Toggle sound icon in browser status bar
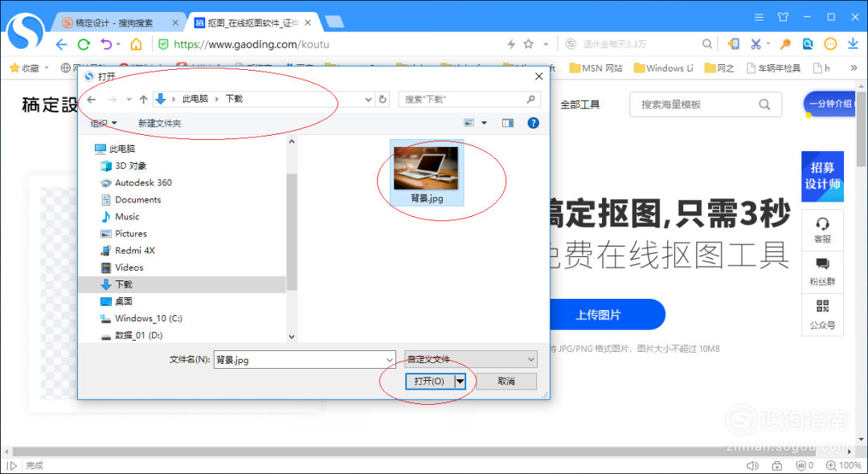 pos(751,466)
